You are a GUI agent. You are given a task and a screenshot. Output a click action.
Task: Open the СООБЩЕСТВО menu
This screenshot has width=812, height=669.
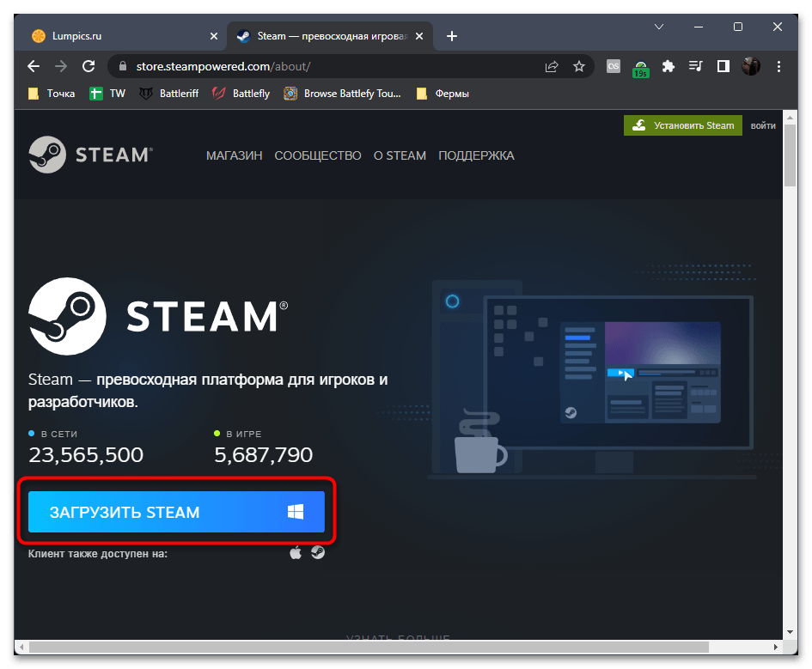[317, 155]
